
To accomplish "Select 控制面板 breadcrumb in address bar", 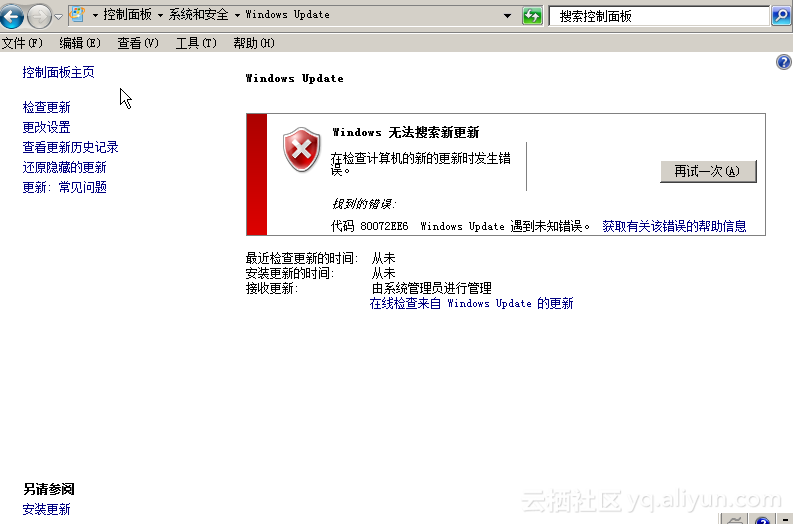I will [127, 15].
